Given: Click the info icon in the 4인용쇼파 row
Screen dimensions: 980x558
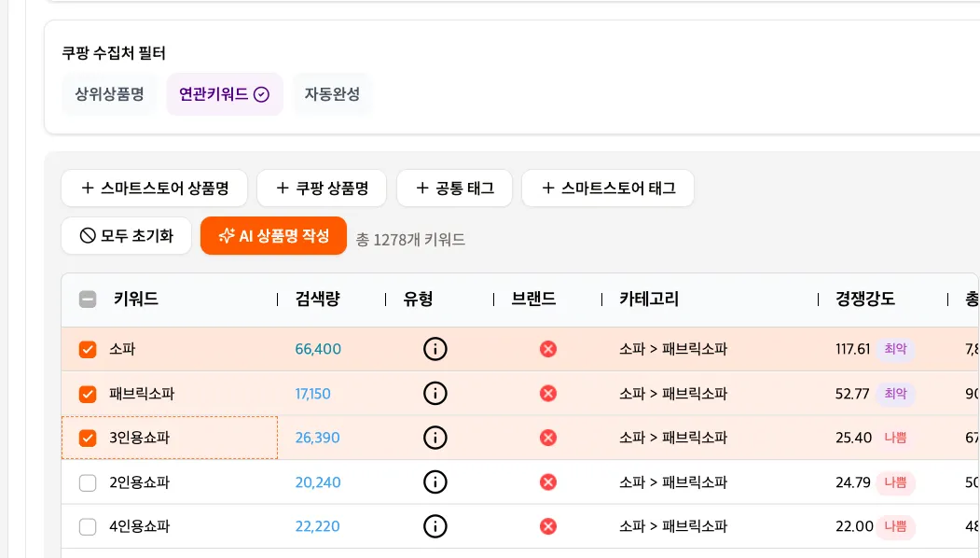Looking at the screenshot, I should (435, 526).
